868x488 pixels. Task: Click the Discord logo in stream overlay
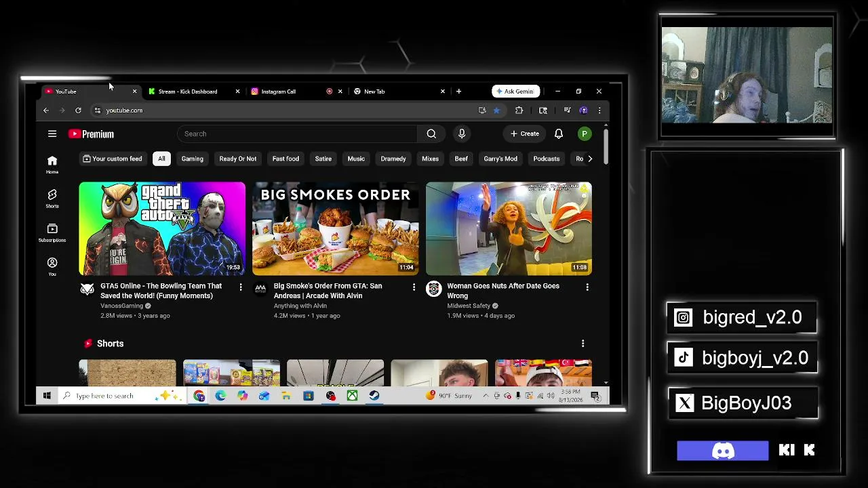pyautogui.click(x=723, y=451)
